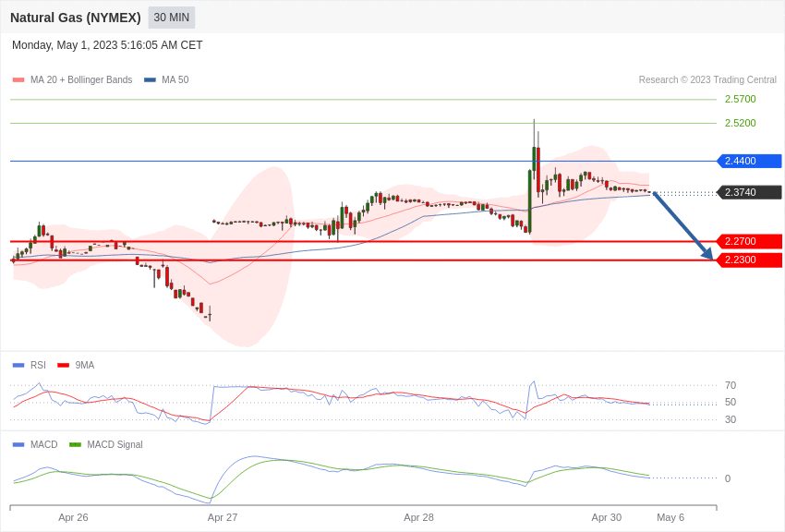Image resolution: width=785 pixels, height=532 pixels.
Task: Click the 30 MIN timeframe badge
Action: (171, 18)
